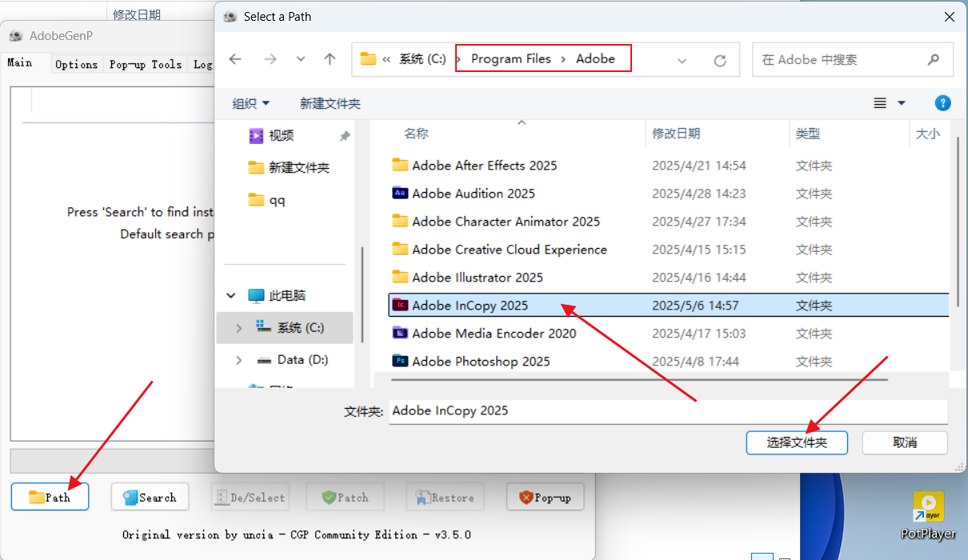The width and height of the screenshot is (968, 560).
Task: Click the view layout icon
Action: pos(880,103)
